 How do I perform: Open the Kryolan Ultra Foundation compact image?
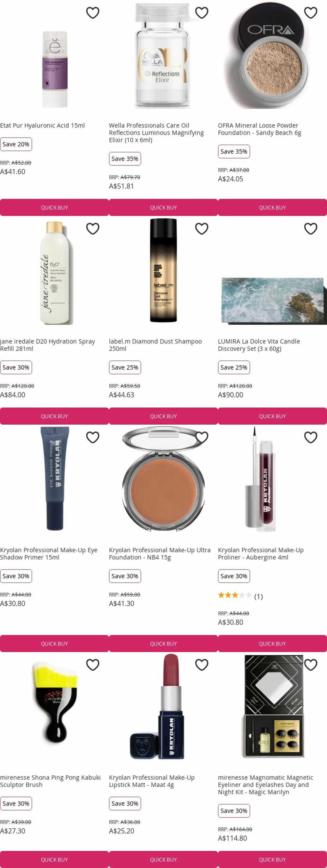[163, 479]
